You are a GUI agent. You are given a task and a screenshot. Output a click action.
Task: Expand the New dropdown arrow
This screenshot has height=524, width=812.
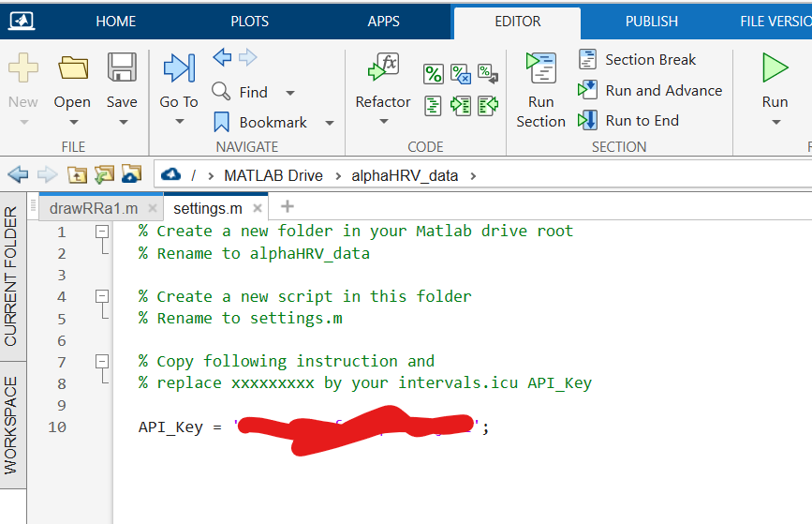(23, 122)
